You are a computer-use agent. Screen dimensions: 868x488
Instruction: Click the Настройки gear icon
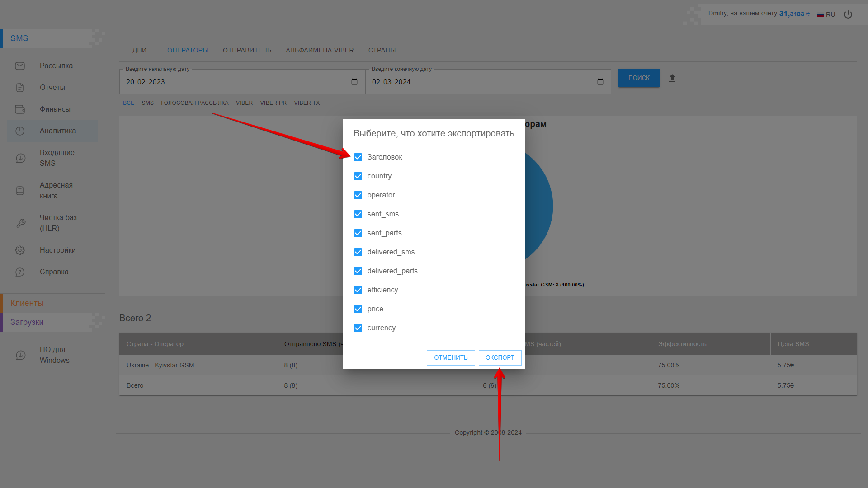click(x=20, y=250)
